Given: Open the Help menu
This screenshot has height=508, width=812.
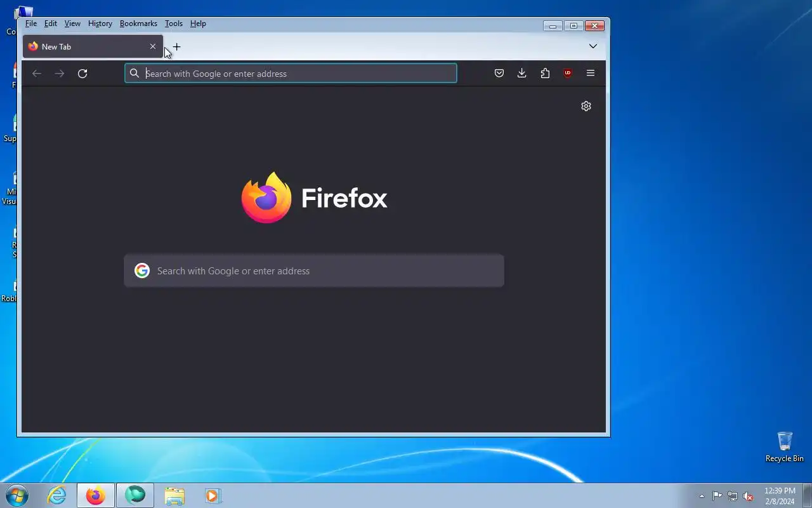Looking at the screenshot, I should coord(198,23).
